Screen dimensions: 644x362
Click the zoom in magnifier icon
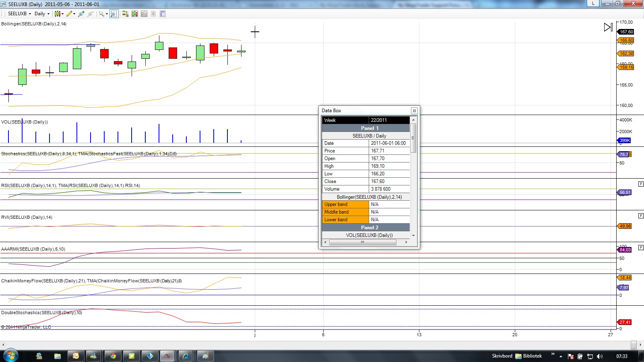[81, 14]
